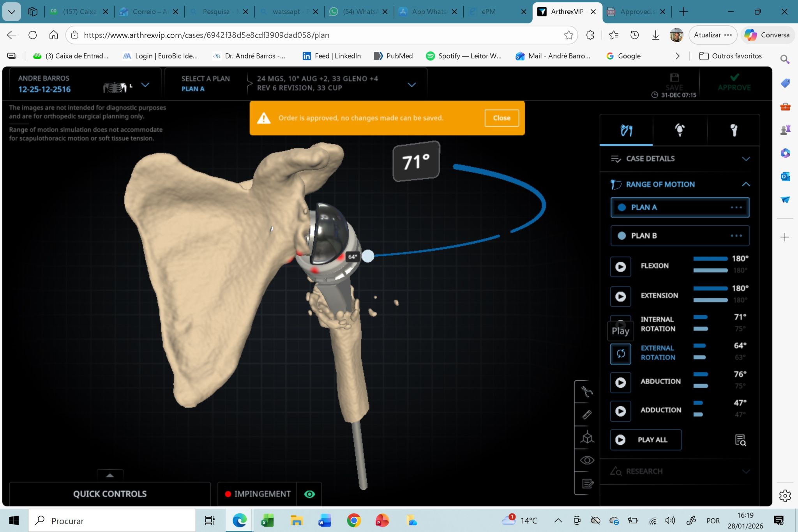This screenshot has width=798, height=532.
Task: Toggle the eye visibility tool in side strip
Action: tap(587, 460)
